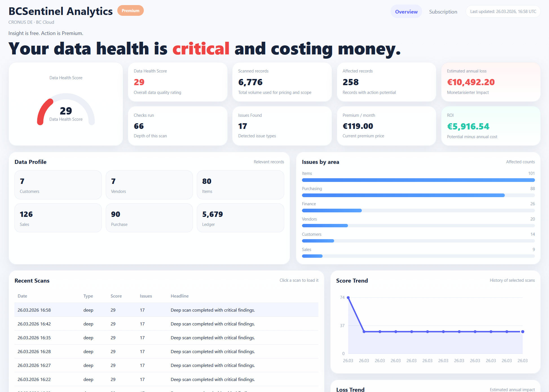This screenshot has height=392, width=549.
Task: Switch to the Subscription tab
Action: (x=443, y=12)
